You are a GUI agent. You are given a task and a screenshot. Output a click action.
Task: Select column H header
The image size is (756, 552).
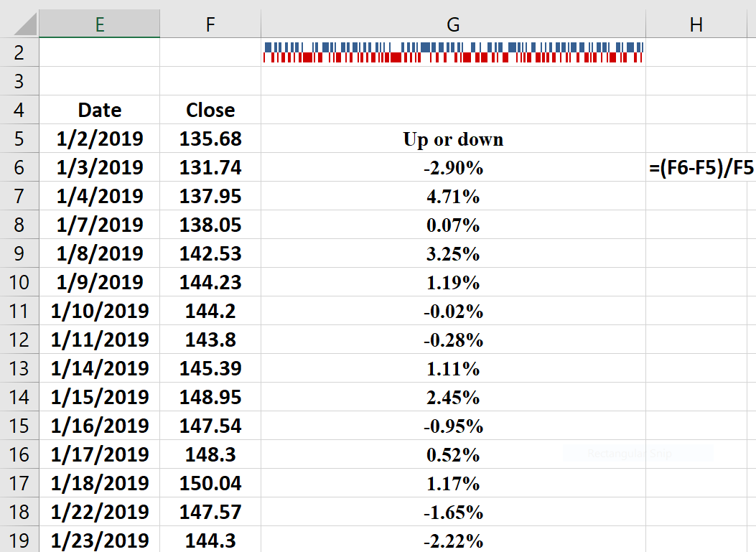[696, 24]
